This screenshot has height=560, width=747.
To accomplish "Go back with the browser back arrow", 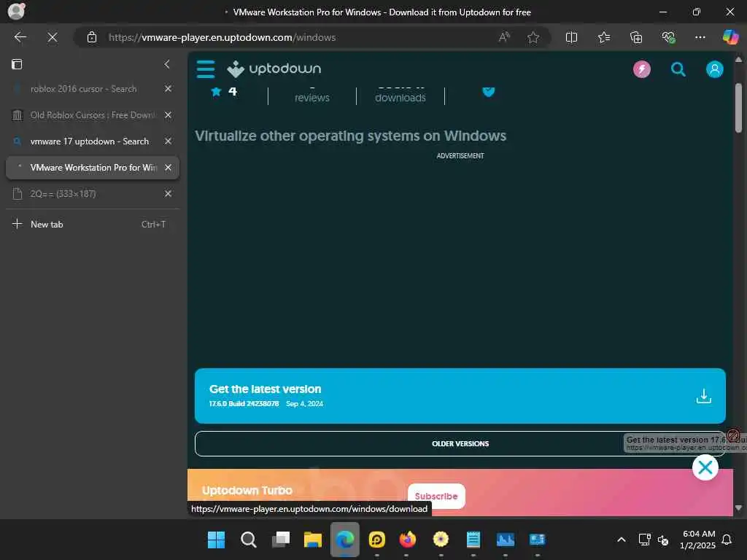I will coord(20,37).
